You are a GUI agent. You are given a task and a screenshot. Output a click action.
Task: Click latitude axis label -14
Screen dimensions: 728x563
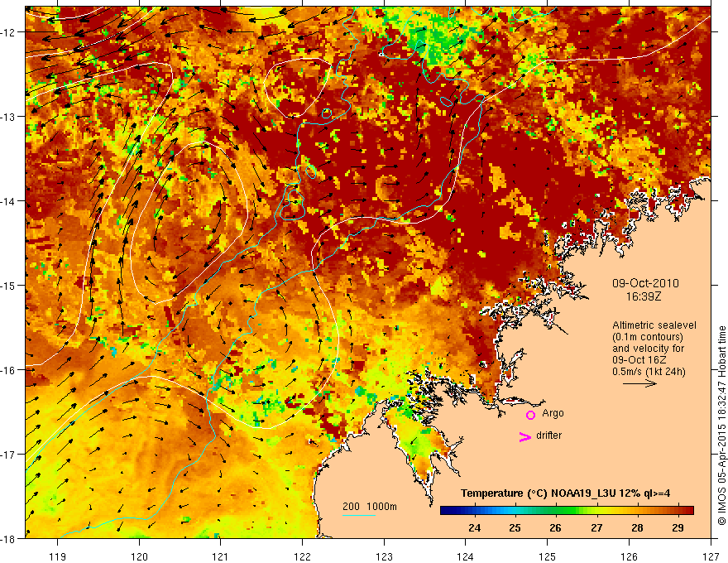point(8,201)
